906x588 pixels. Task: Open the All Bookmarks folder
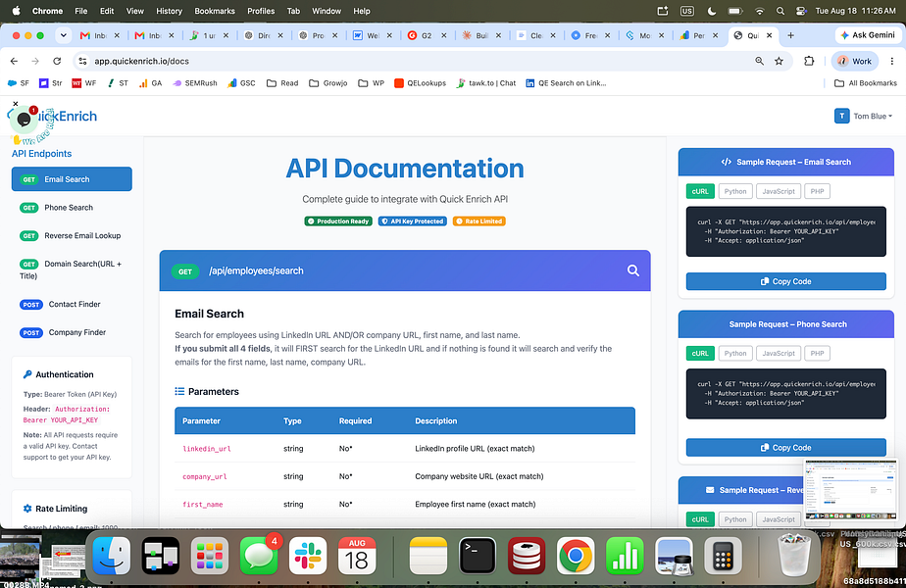pos(866,83)
